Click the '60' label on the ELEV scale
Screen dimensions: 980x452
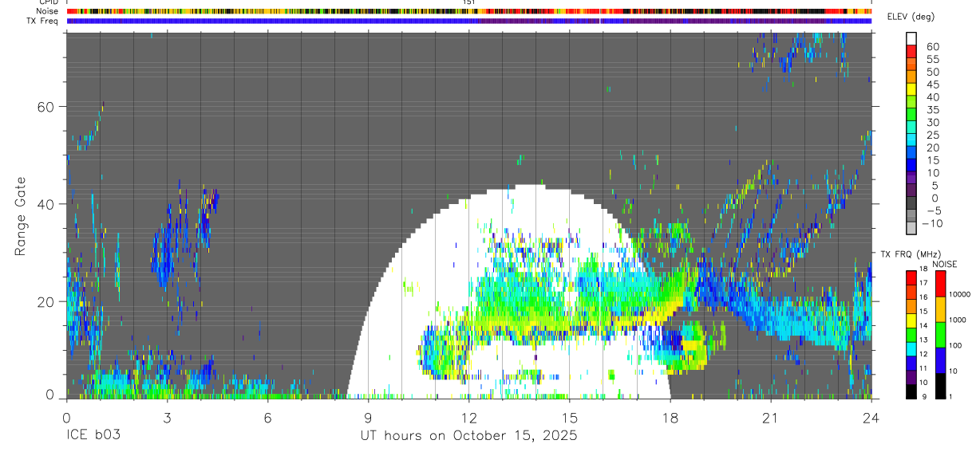point(931,46)
